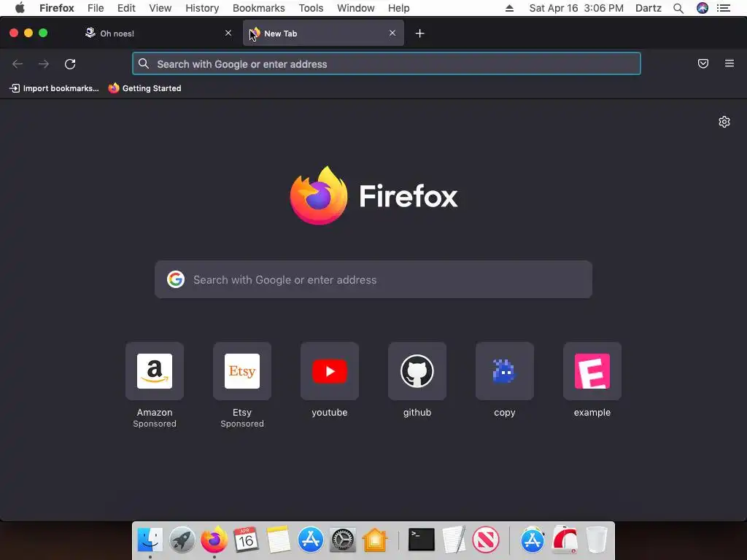Open the copy shortcut tile

(x=505, y=371)
